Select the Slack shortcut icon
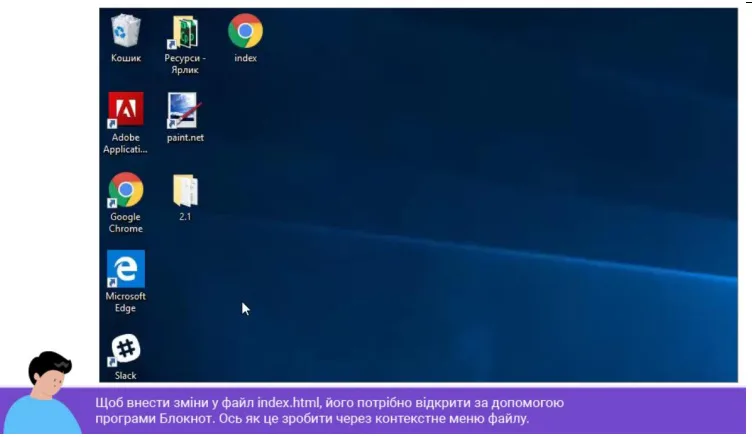Image resolution: width=752 pixels, height=437 pixels. 125,349
